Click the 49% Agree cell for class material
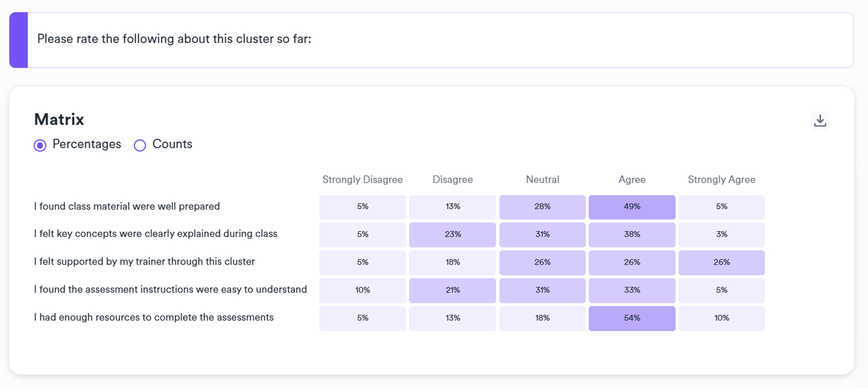868x388 pixels. tap(631, 207)
